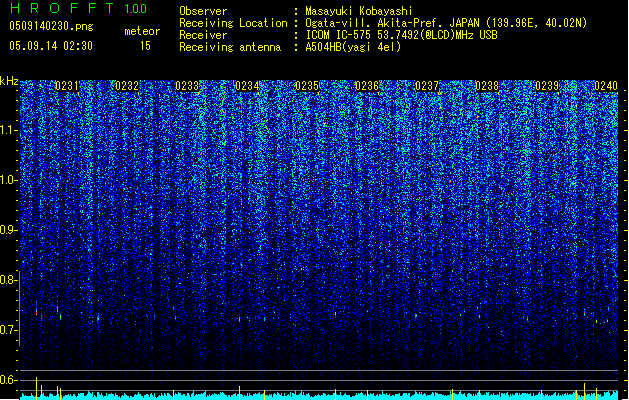Select the Ogata-vill. Akita-Pref. JAPAN location text
The height and width of the screenshot is (400, 629).
click(x=446, y=23)
